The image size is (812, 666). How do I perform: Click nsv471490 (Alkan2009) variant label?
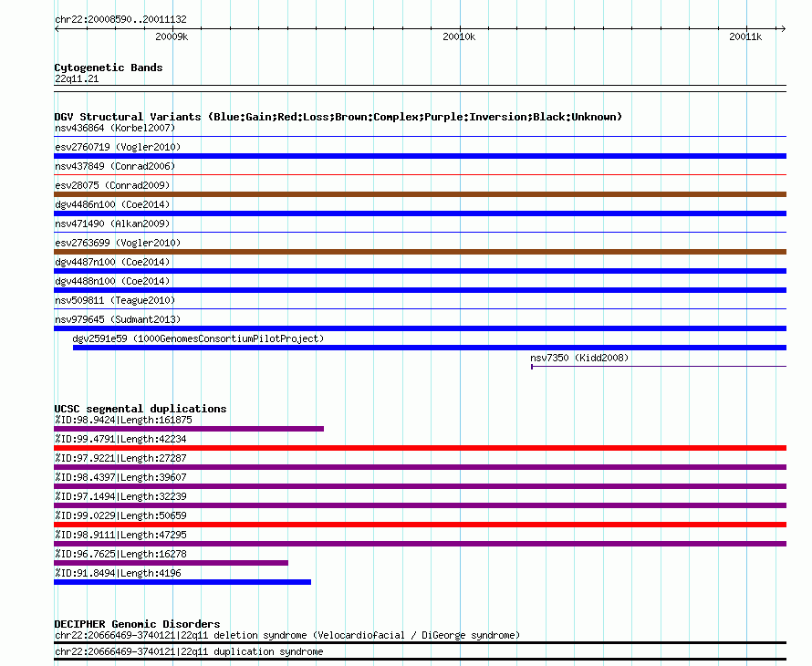point(112,224)
